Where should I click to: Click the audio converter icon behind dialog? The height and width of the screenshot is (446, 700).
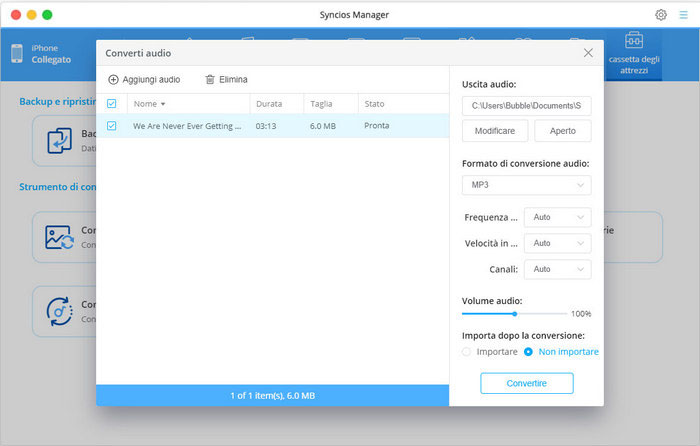tap(59, 311)
